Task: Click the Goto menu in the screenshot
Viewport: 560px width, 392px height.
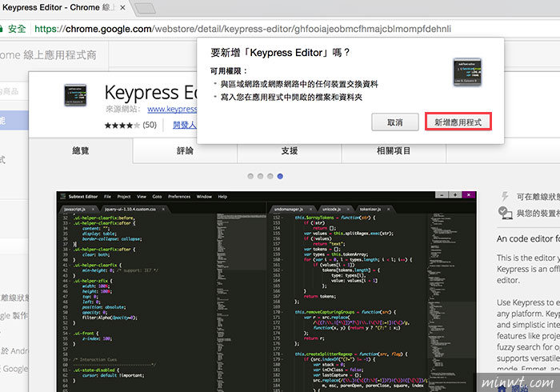Action: click(157, 197)
